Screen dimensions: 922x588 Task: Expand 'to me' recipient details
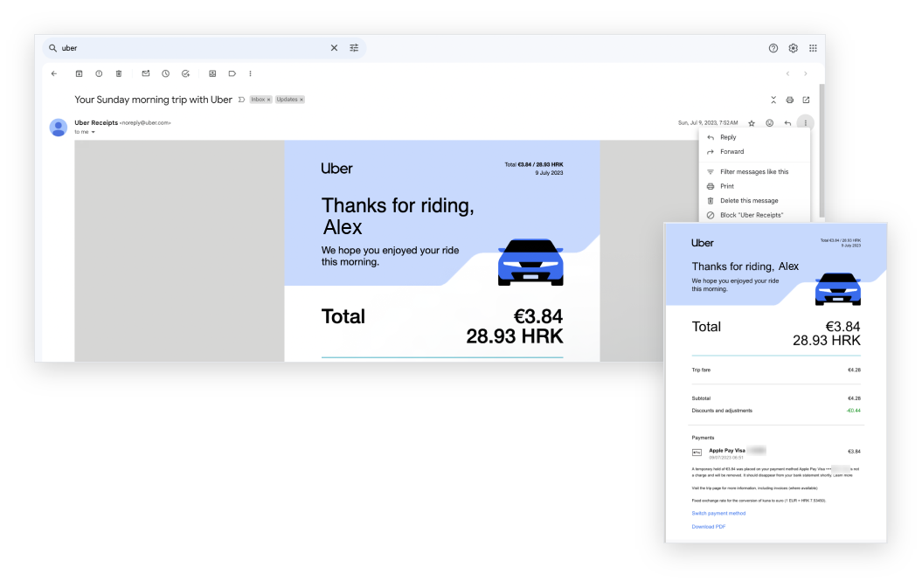pyautogui.click(x=93, y=132)
